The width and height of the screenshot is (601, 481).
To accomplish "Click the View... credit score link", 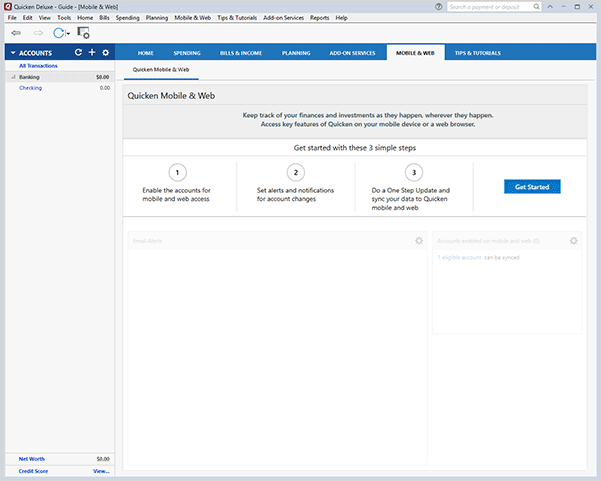I will click(x=101, y=471).
